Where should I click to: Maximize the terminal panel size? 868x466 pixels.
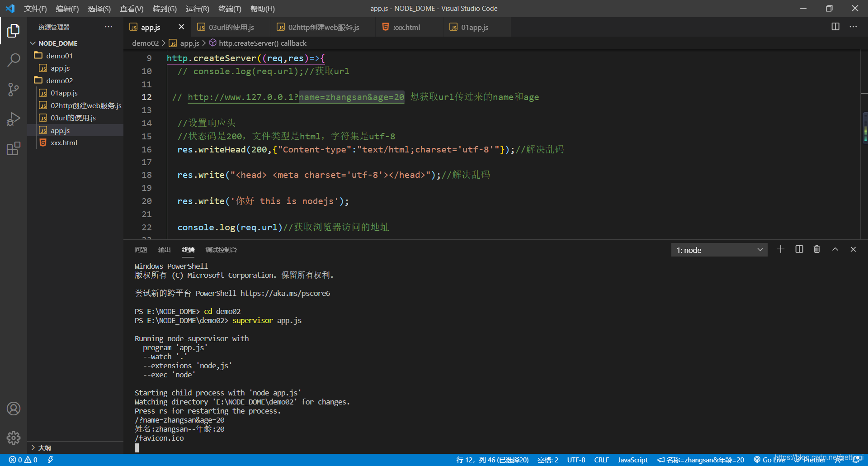[x=835, y=249]
